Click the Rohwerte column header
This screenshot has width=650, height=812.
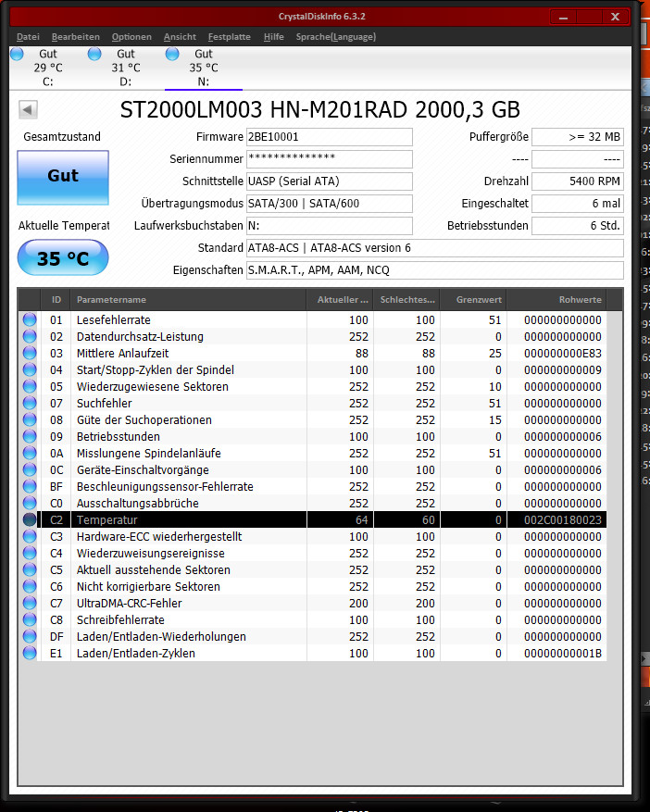click(556, 300)
